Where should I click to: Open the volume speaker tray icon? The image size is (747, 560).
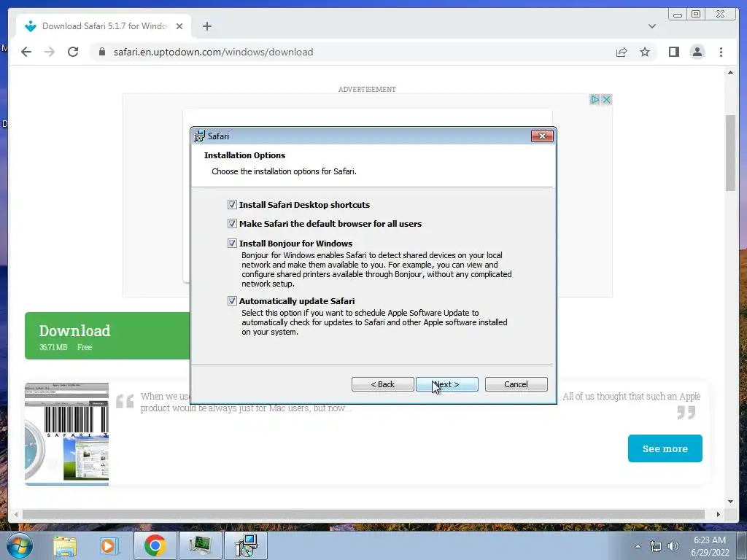point(673,546)
